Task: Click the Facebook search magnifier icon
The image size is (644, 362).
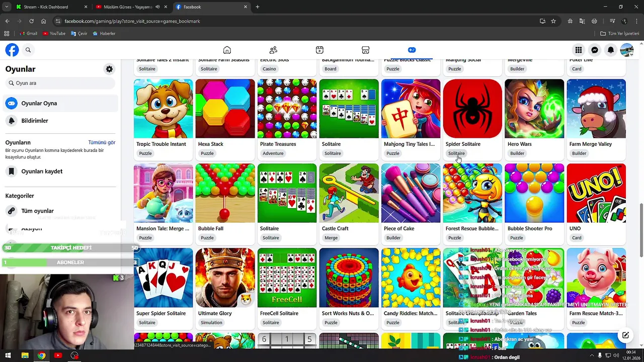Action: pyautogui.click(x=28, y=50)
